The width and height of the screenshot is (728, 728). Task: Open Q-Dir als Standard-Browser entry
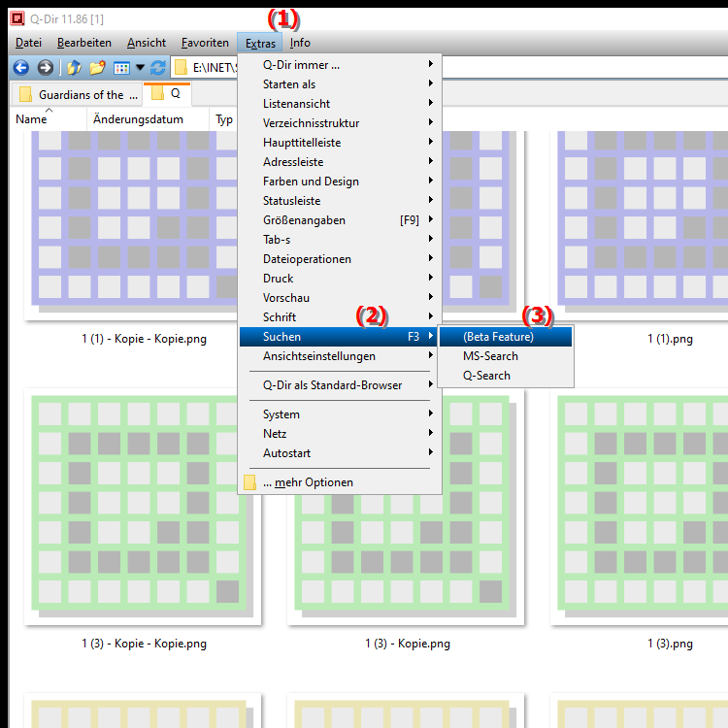point(340,385)
